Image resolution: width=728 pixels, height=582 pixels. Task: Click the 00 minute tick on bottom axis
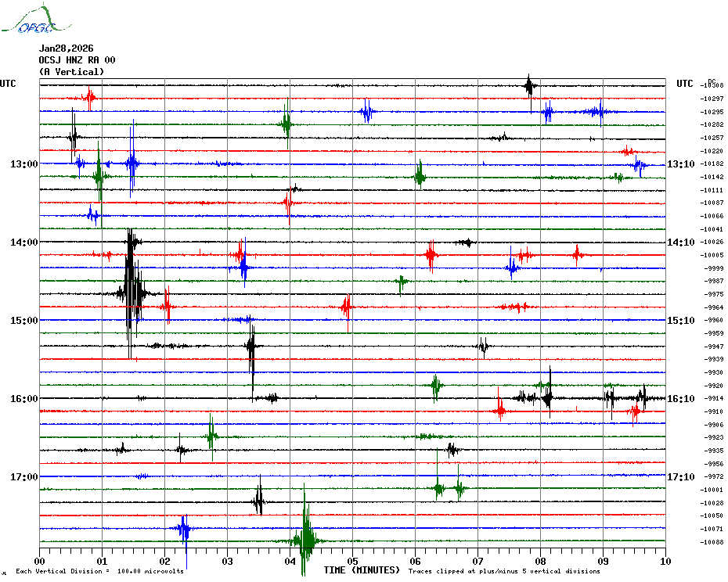(x=40, y=561)
